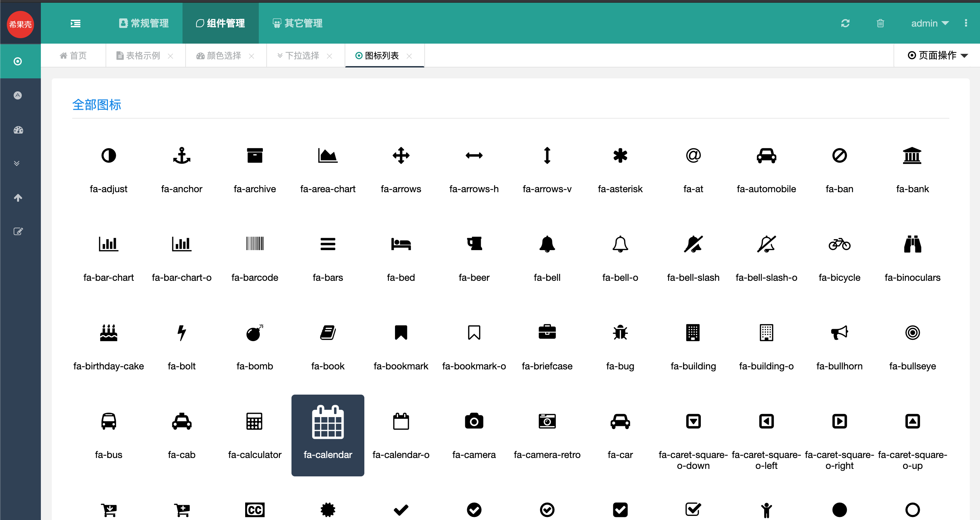Click the vertical dots more menu

click(x=966, y=23)
